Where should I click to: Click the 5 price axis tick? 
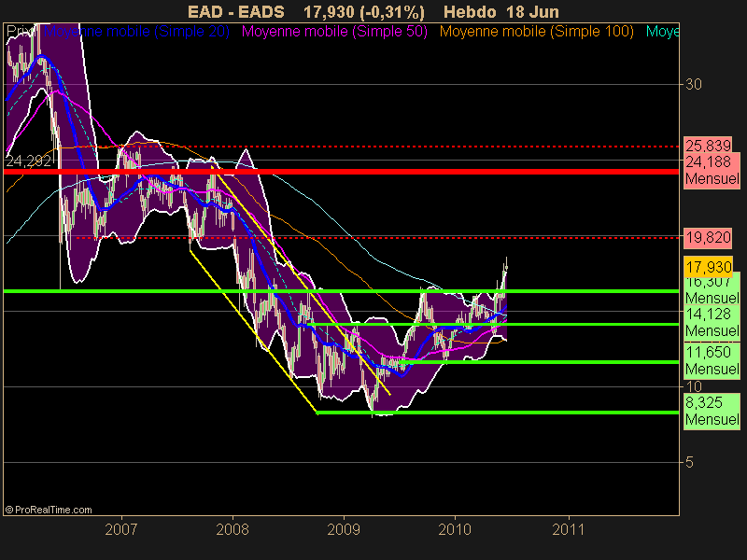(x=689, y=462)
